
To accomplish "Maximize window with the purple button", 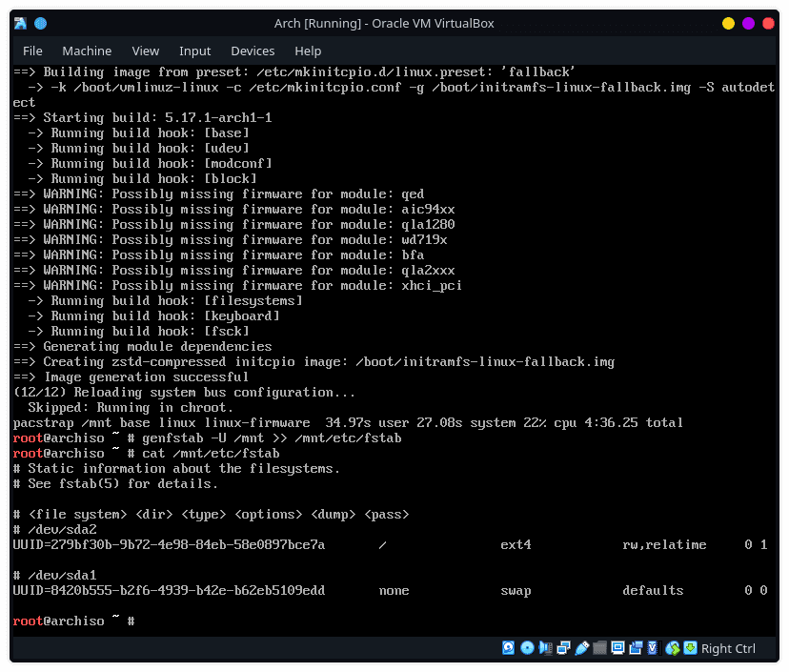I will point(748,23).
